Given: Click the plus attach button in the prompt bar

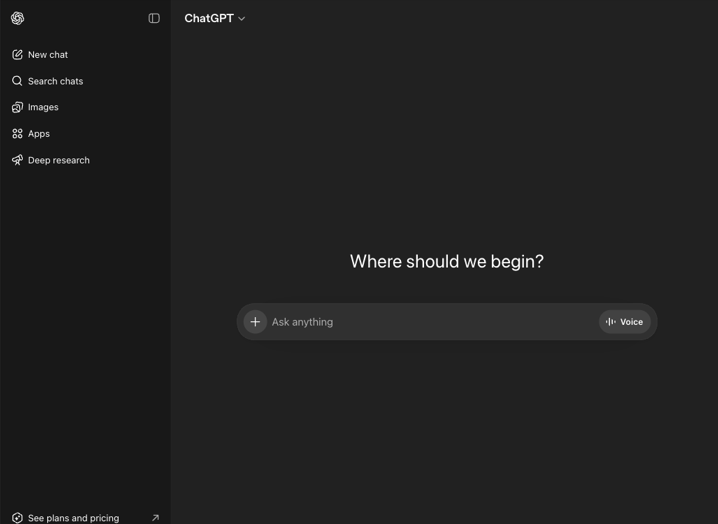Looking at the screenshot, I should (x=255, y=322).
